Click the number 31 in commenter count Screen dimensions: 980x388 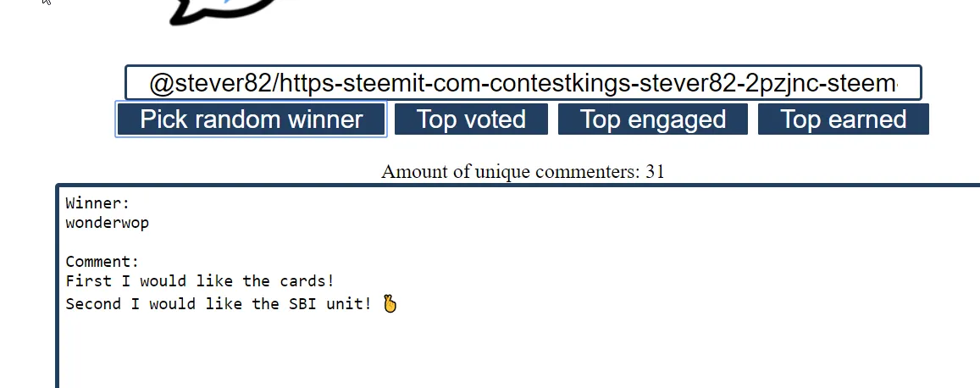click(x=655, y=171)
